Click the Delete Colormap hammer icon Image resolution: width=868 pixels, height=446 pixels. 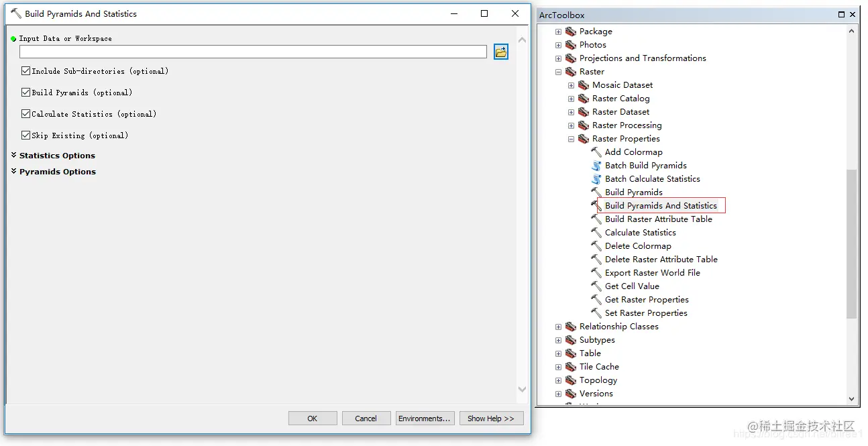click(596, 246)
